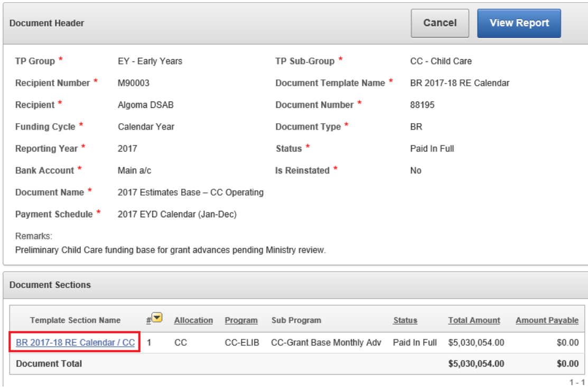Image resolution: width=588 pixels, height=387 pixels.
Task: Click the Sub Program column header
Action: pos(296,320)
